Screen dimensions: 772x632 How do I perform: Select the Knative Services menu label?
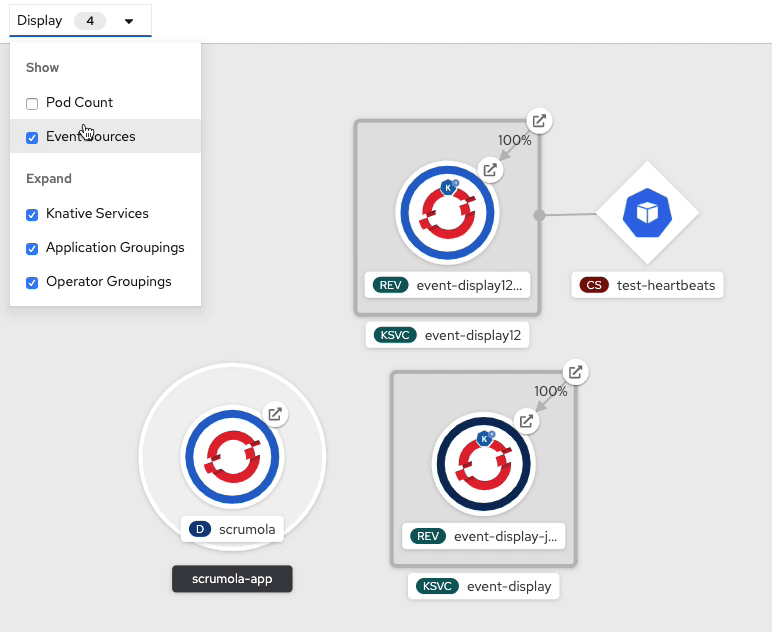pos(97,213)
